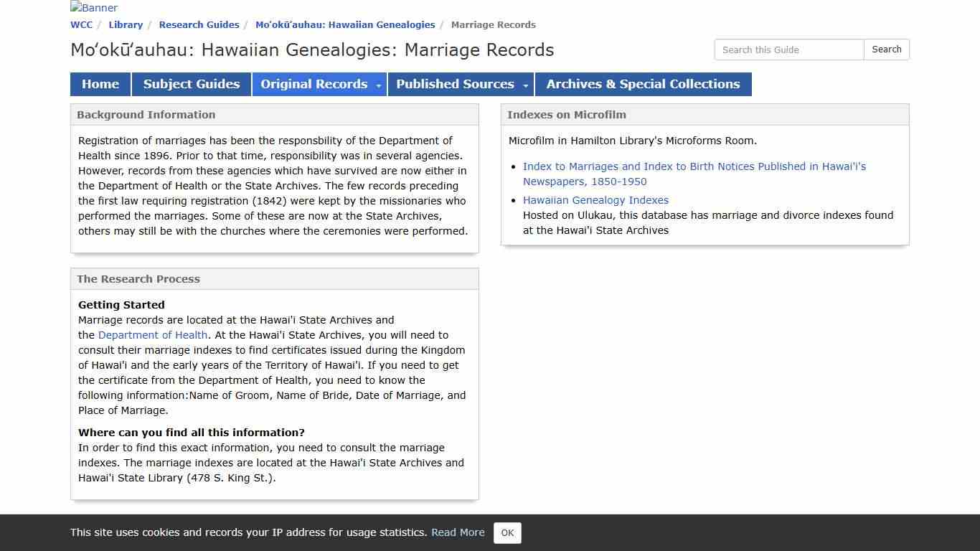
Task: Click the Original Records menu label
Action: click(314, 84)
